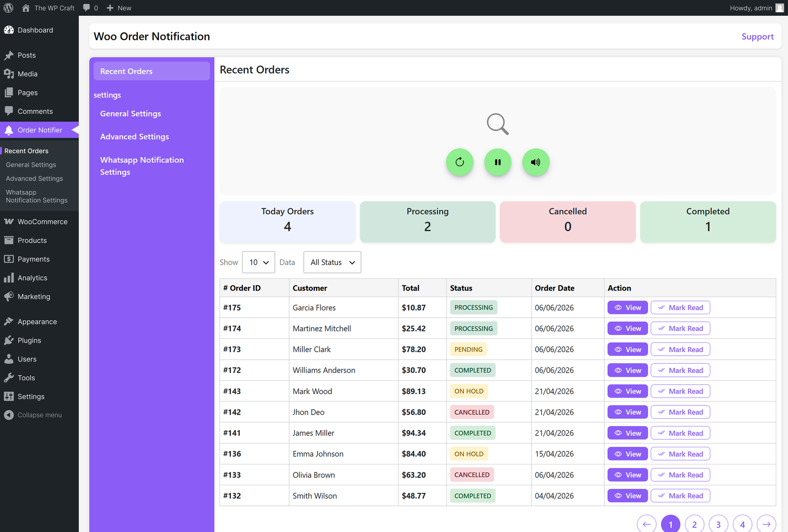Screen dimensions: 788x532
Task: Click Howdy, admin account menu
Action: (x=756, y=8)
